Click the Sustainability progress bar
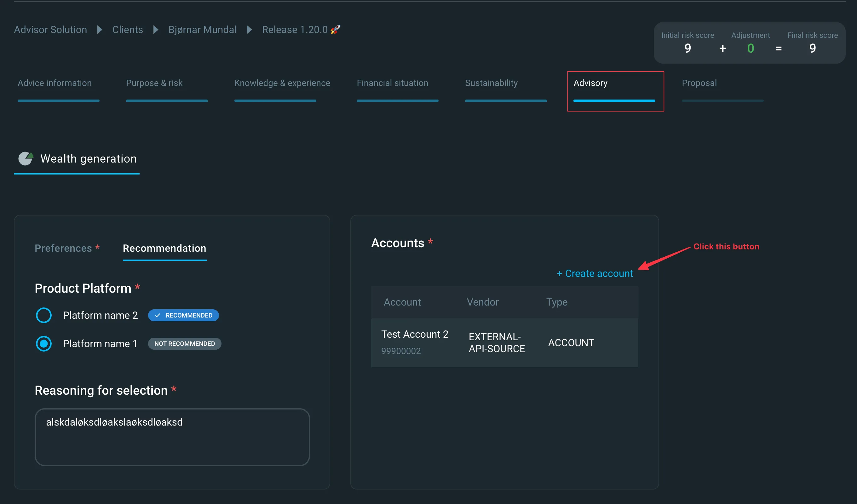Image resolution: width=857 pixels, height=504 pixels. tap(506, 101)
